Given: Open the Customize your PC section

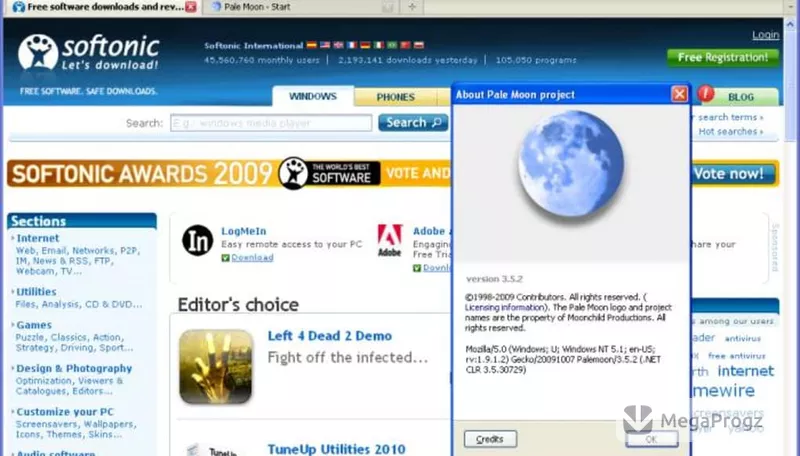Looking at the screenshot, I should [65, 412].
